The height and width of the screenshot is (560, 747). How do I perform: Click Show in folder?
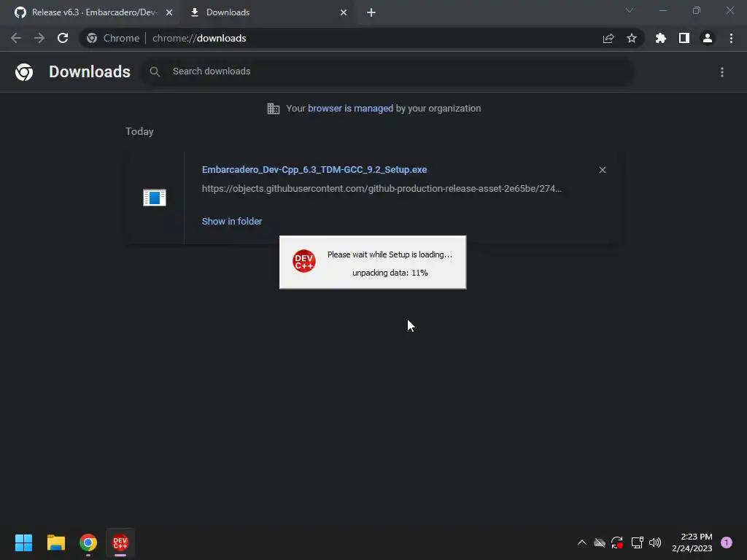click(231, 221)
